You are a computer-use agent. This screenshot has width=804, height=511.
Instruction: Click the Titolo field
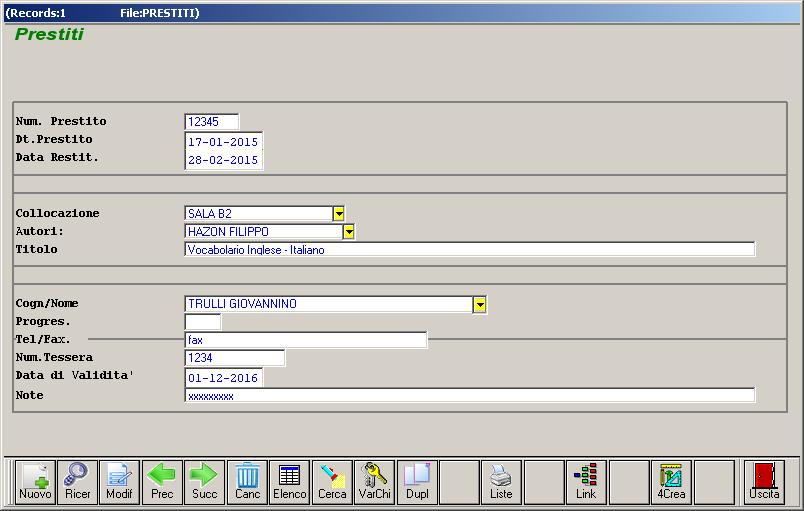coord(470,250)
